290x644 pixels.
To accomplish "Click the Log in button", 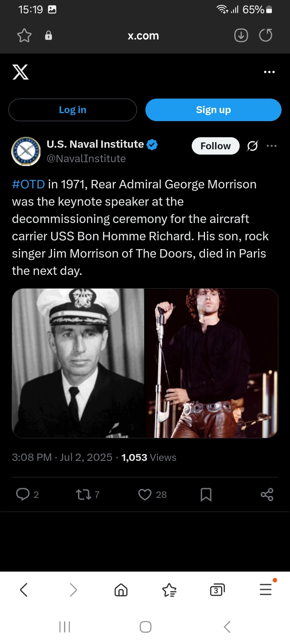I will (x=72, y=110).
